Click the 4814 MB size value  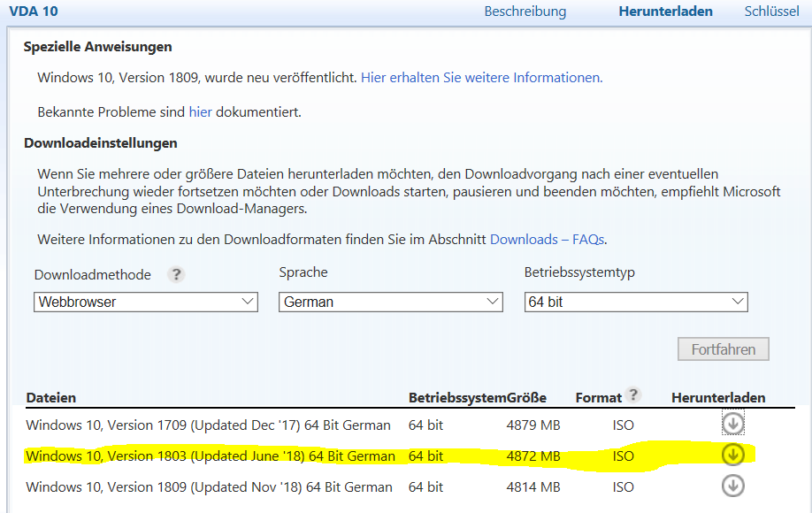[x=533, y=487]
